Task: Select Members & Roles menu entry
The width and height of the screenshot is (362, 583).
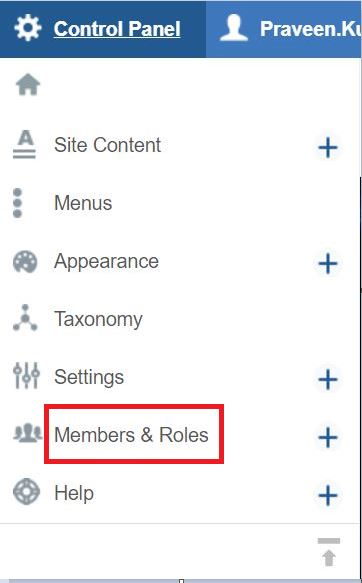Action: pos(131,435)
